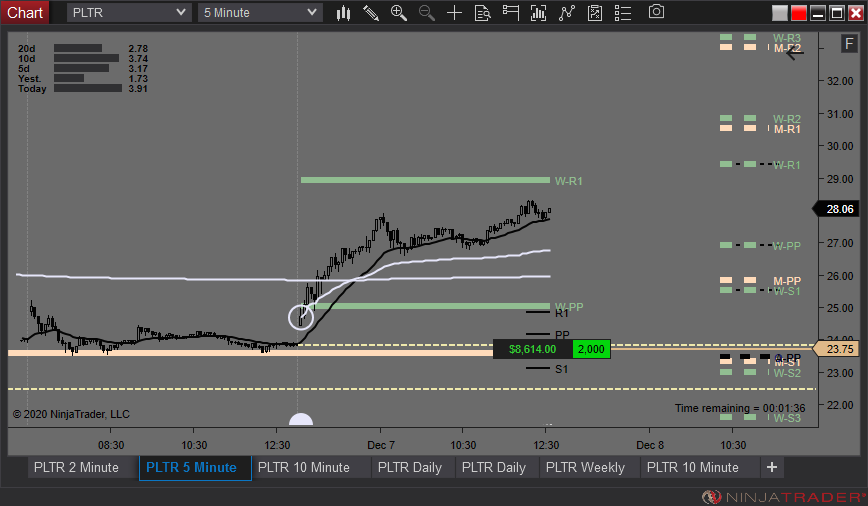
Task: Open the chart properties list icon
Action: pos(623,12)
